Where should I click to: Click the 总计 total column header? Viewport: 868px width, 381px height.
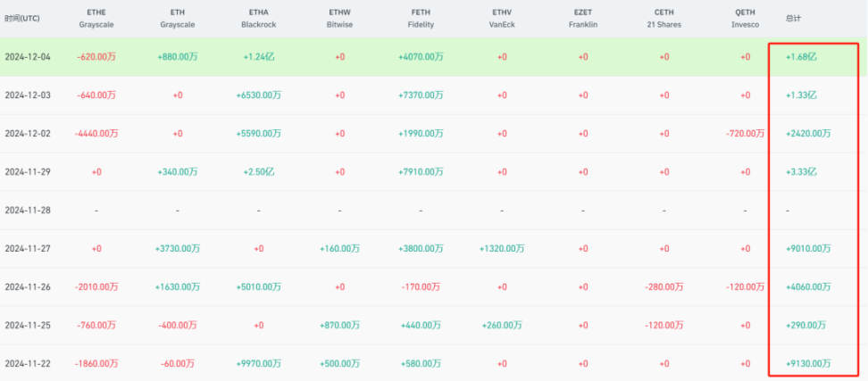793,18
